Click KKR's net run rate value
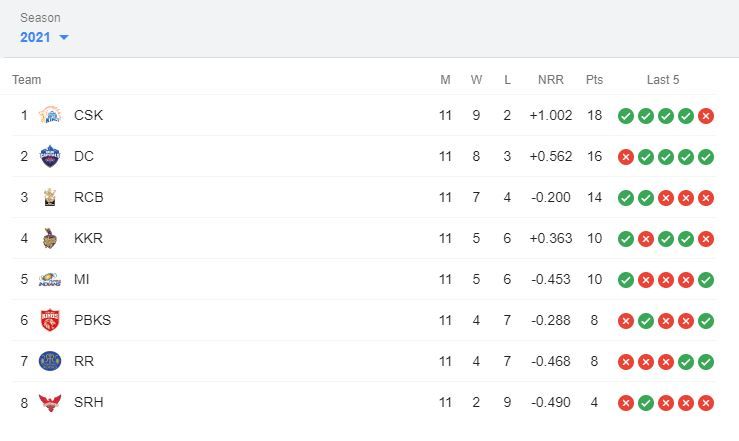Image resolution: width=739 pixels, height=441 pixels. (x=551, y=239)
